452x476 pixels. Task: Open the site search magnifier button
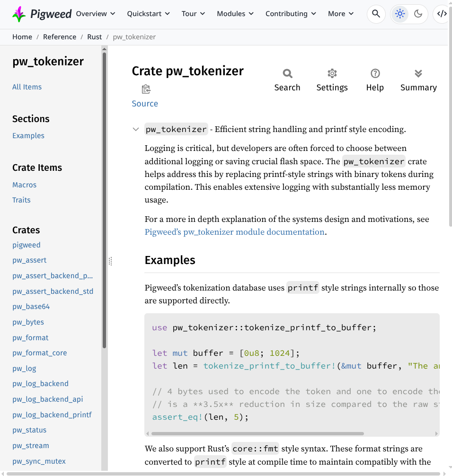click(x=376, y=14)
